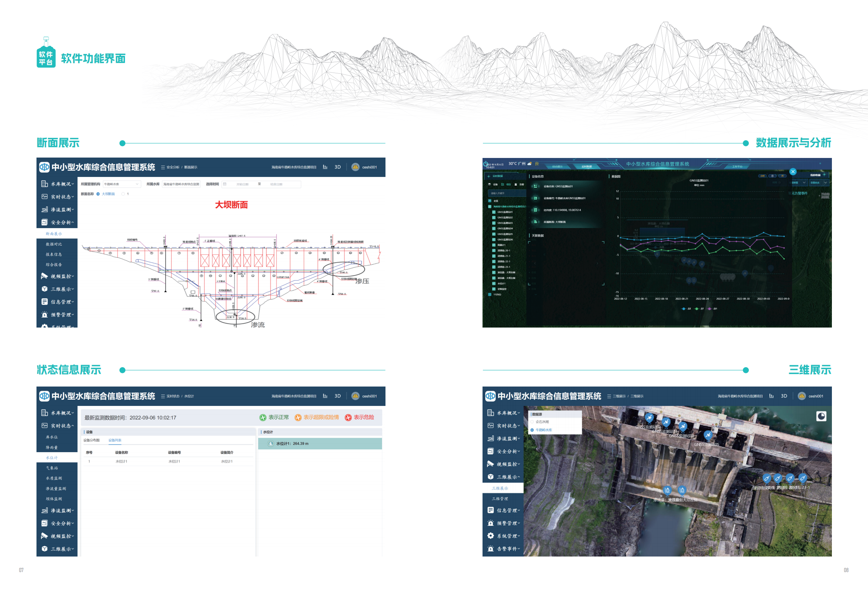Viewport: 868px width, 593px height.
Task: Switch to the 综合展示 tab in dark dashboard
Action: pyautogui.click(x=557, y=166)
